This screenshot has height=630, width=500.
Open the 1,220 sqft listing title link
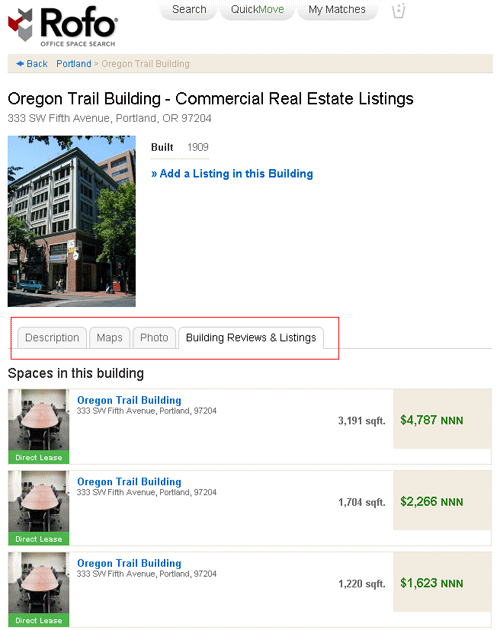click(129, 563)
